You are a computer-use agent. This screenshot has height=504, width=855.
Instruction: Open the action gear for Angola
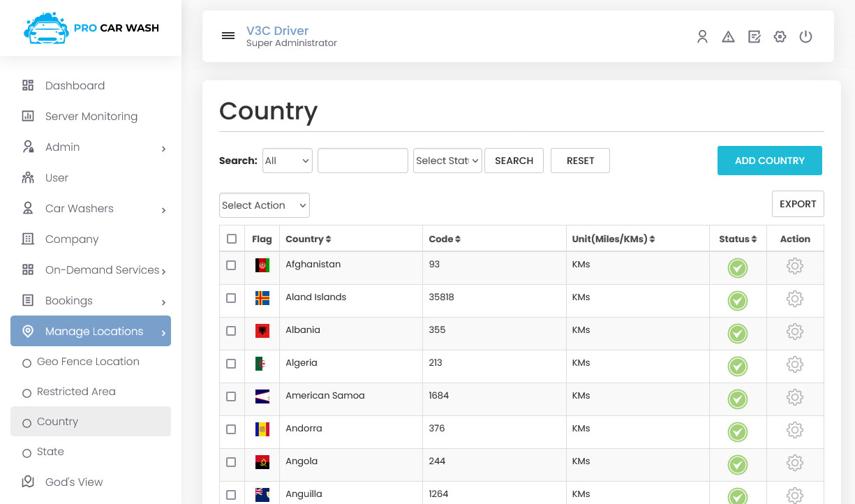coord(795,463)
